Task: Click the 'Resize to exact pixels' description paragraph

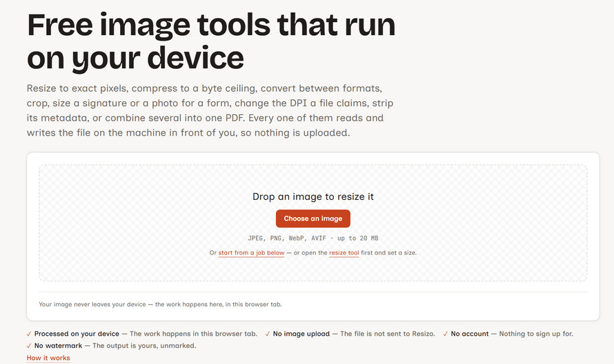Action: tap(210, 110)
